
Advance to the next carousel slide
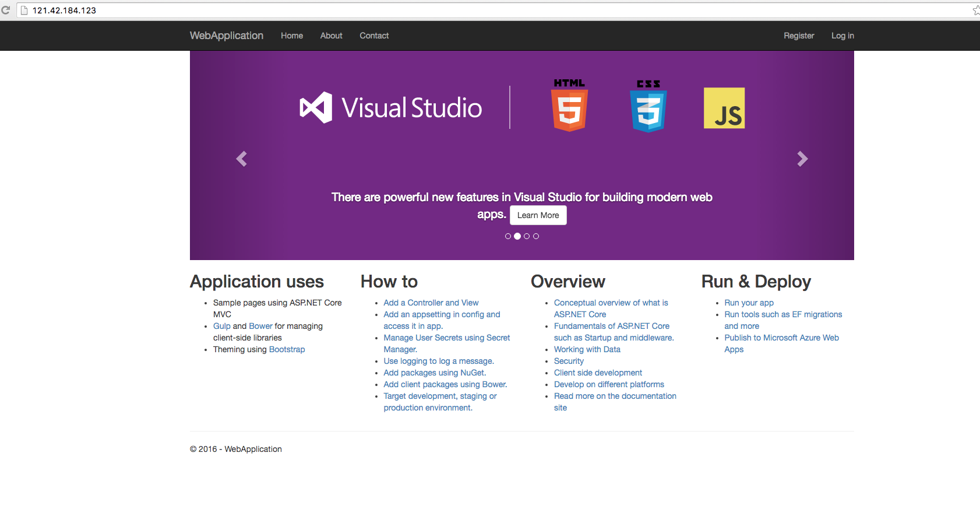pyautogui.click(x=802, y=159)
